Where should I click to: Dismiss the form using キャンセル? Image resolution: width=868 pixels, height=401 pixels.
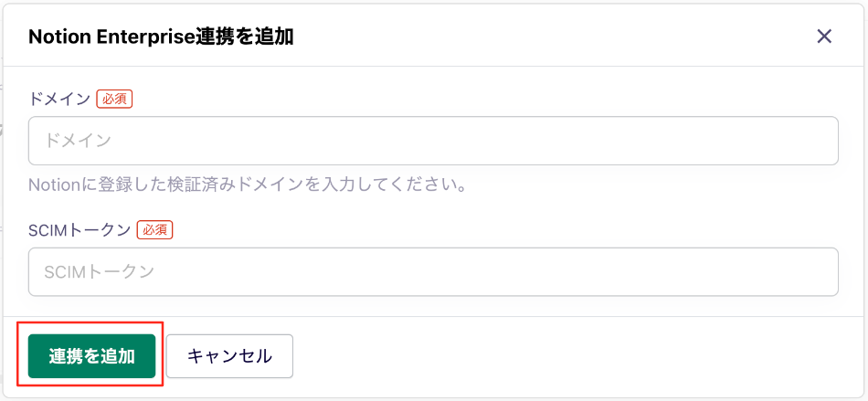pos(229,356)
